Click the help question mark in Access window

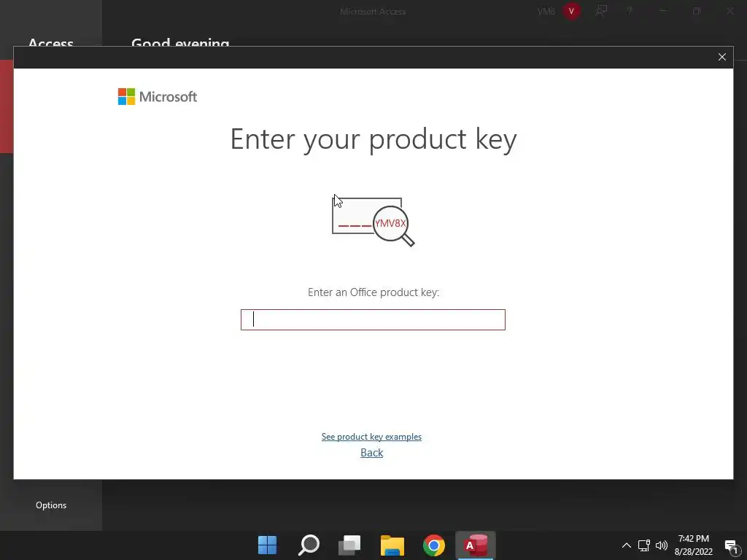[x=630, y=11]
